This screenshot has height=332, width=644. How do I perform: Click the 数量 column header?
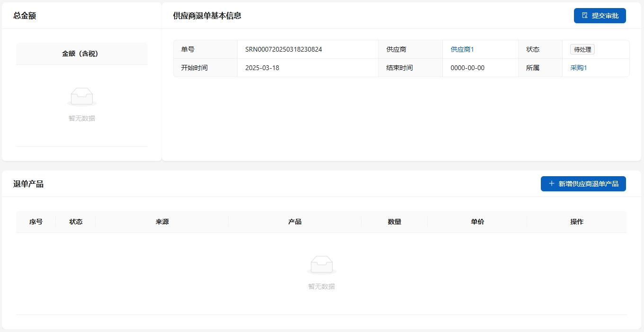[x=394, y=222]
